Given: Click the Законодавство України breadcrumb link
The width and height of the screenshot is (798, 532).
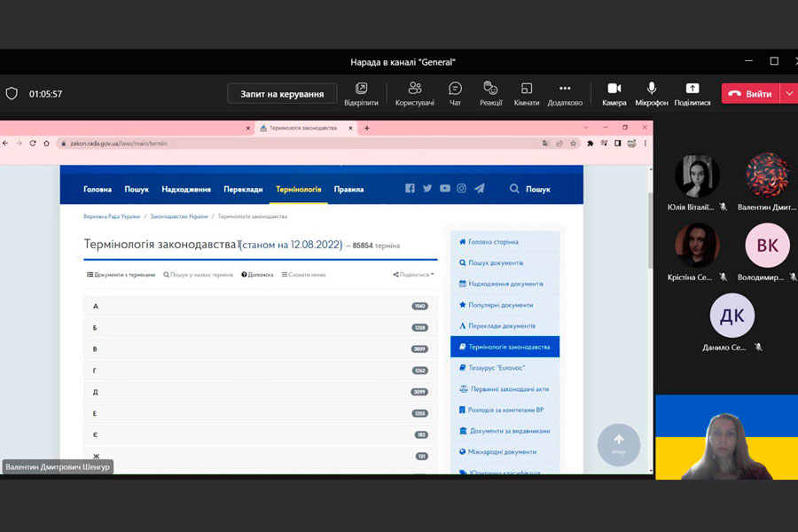Looking at the screenshot, I should click(179, 216).
